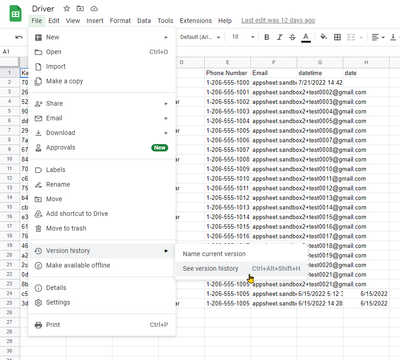Select Import in File menu
This screenshot has height=360, width=400.
[x=102, y=67]
